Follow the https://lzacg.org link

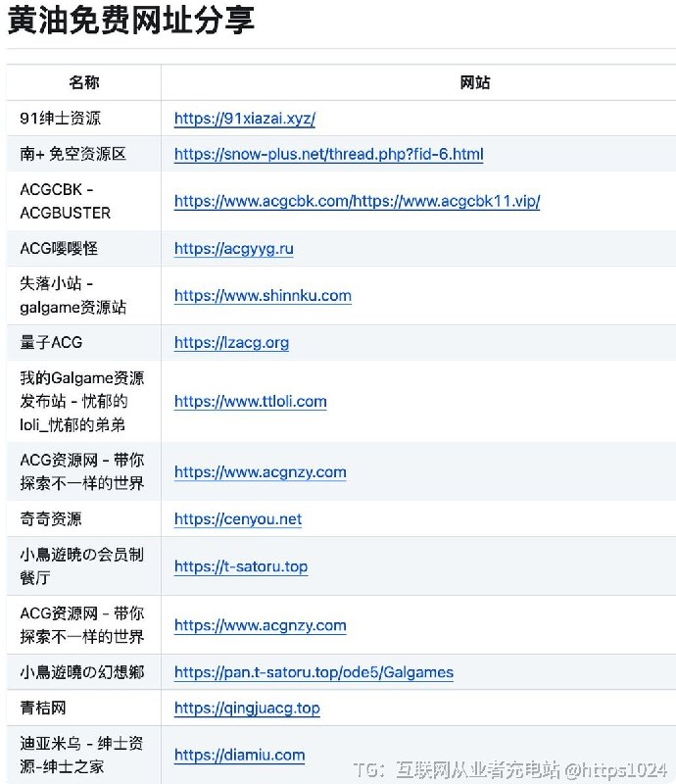[231, 342]
